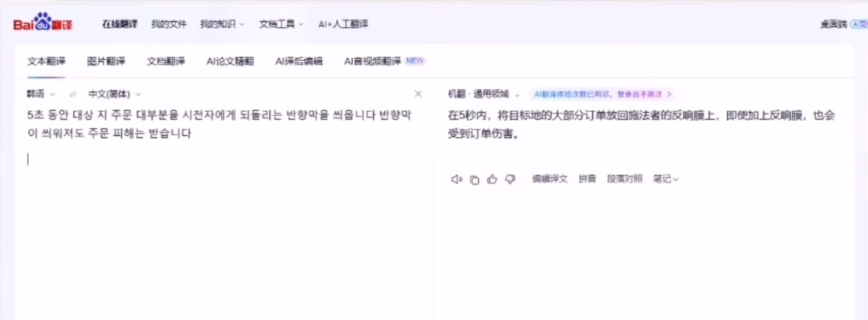Click the 拼音 button
This screenshot has height=320, width=868.
(587, 179)
